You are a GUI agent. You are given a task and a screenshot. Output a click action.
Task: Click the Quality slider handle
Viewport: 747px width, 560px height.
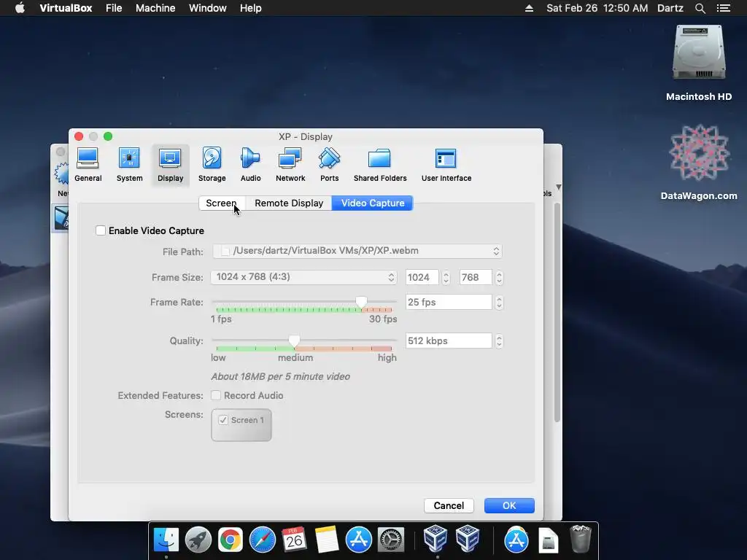pos(294,341)
